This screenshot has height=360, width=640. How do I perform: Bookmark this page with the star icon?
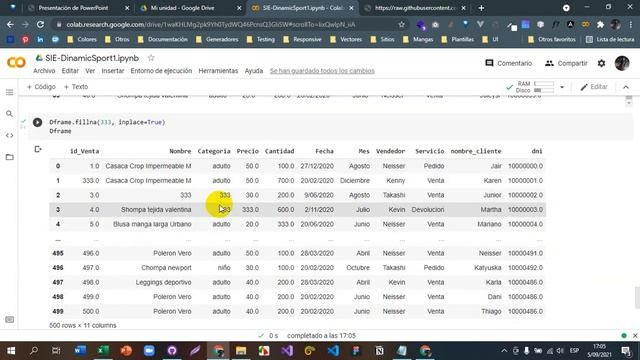pyautogui.click(x=402, y=24)
